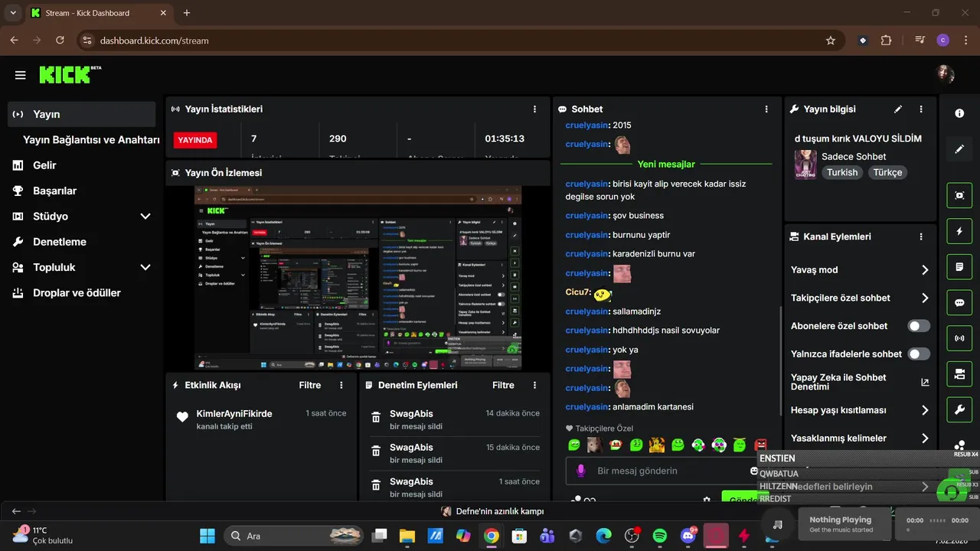
Task: Click the stream preview icon in right sidebar
Action: (x=959, y=195)
